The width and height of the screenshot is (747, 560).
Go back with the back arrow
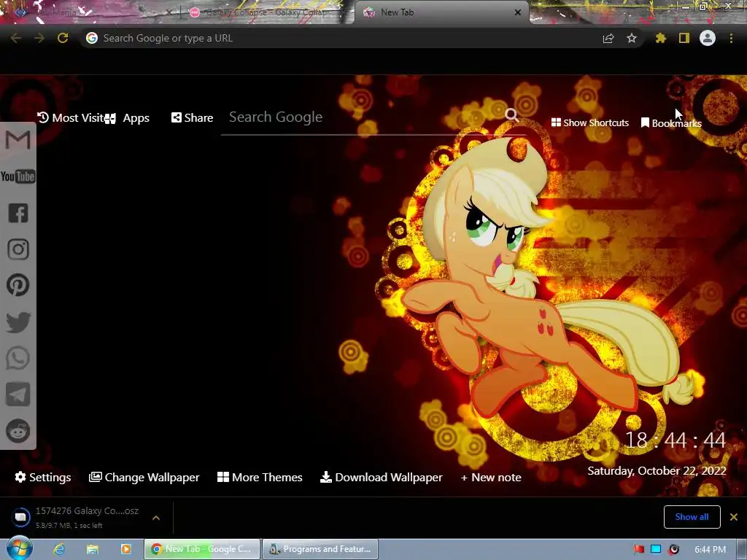click(16, 38)
